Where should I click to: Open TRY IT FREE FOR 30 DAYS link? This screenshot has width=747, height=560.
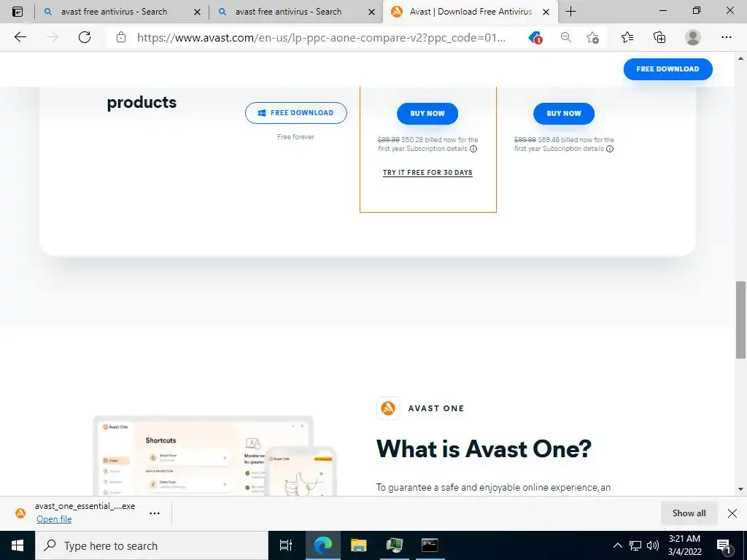coord(427,172)
